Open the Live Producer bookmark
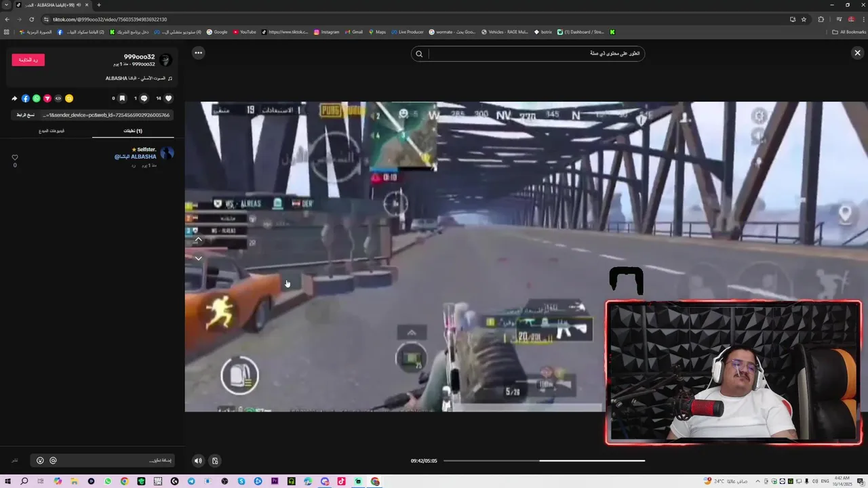The width and height of the screenshot is (868, 488). click(407, 32)
